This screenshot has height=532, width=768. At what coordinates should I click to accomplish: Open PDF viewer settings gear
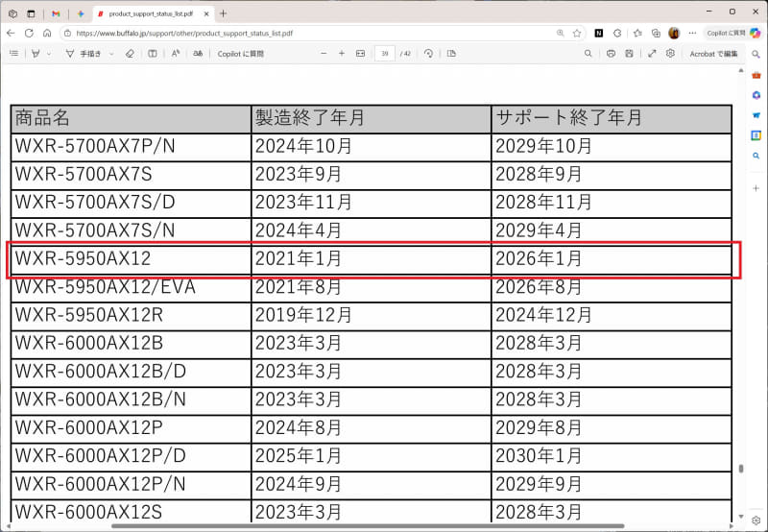coord(670,54)
